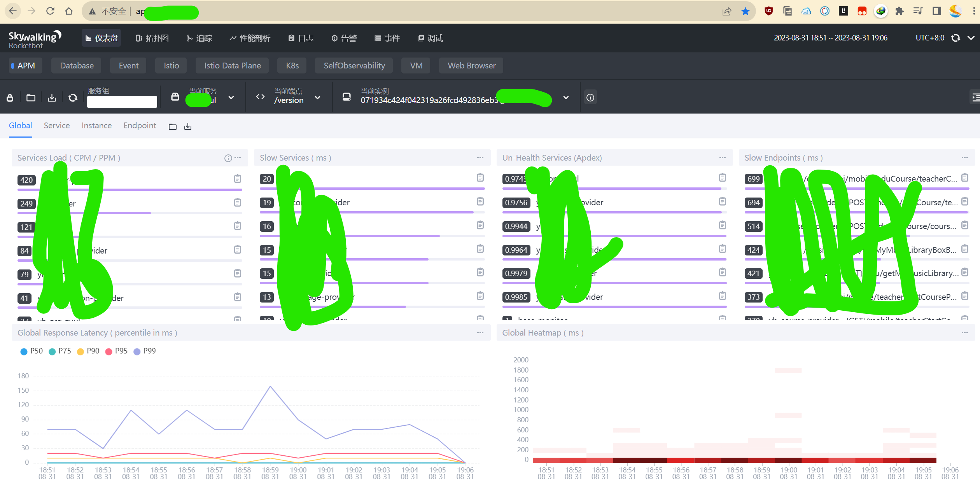Click the 服务组 service group input field
The height and width of the screenshot is (502, 980).
pos(122,101)
